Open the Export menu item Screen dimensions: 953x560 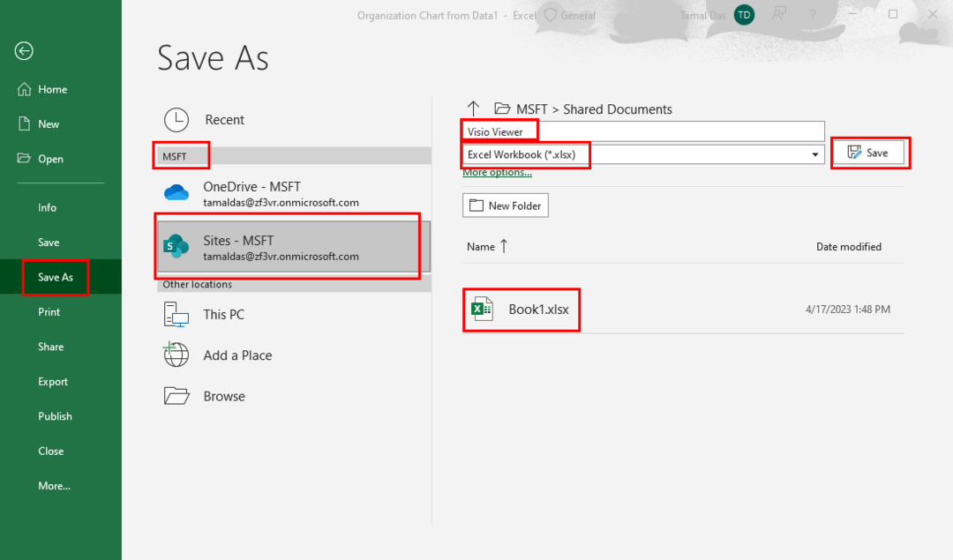click(53, 382)
